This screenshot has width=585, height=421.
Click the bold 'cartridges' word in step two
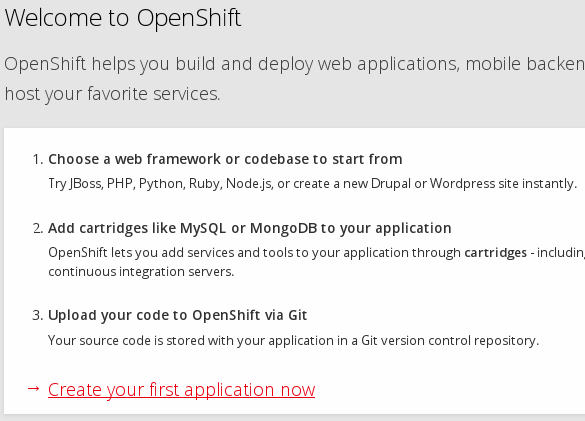[495, 253]
